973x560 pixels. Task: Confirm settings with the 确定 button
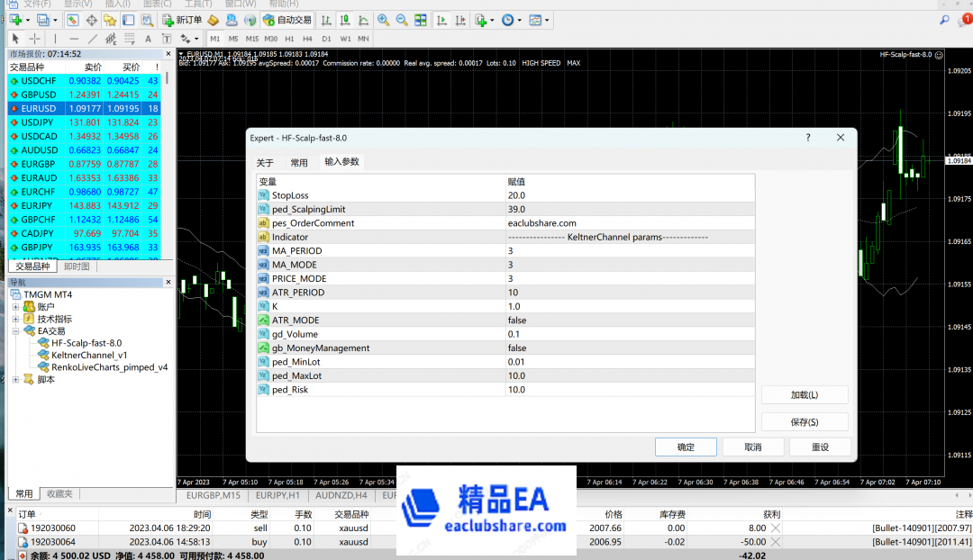686,447
